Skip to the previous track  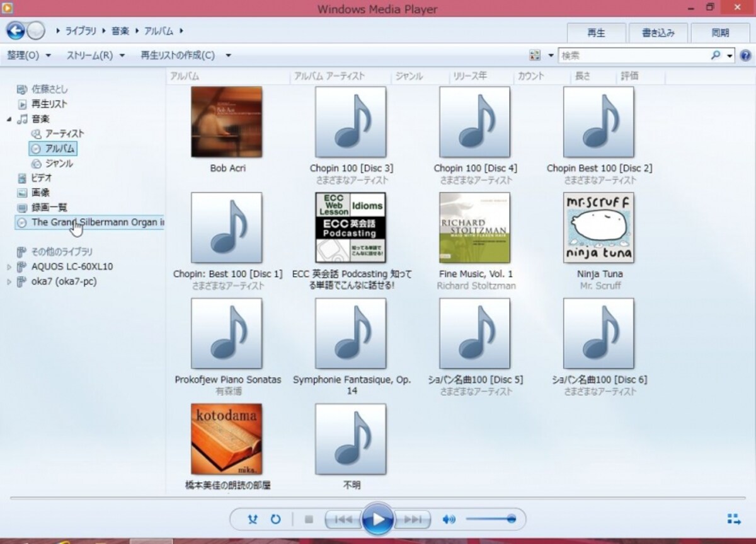click(343, 519)
